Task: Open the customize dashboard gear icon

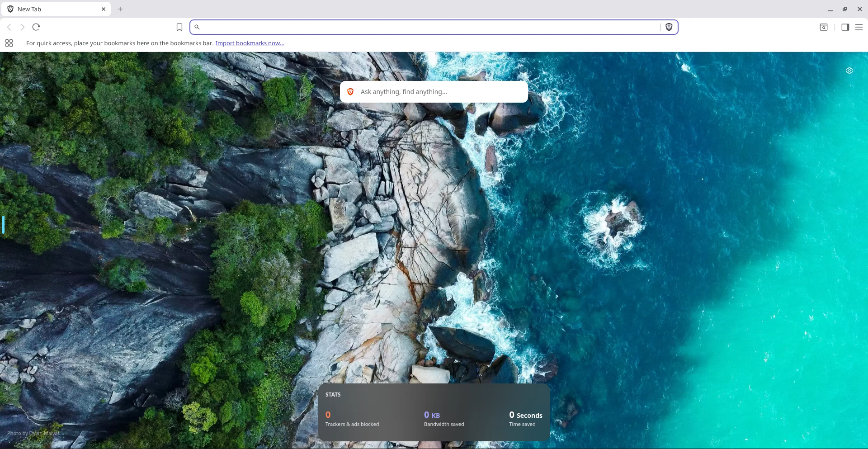Action: [x=849, y=71]
